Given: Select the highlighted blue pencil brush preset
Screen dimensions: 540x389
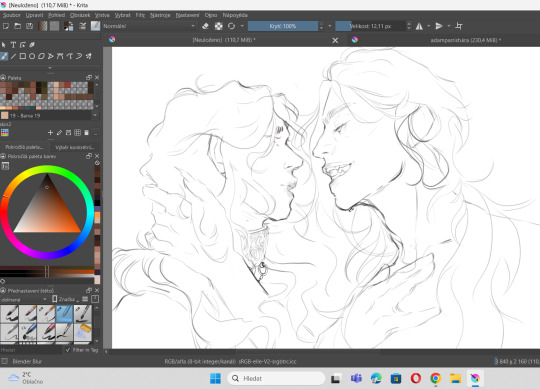Looking at the screenshot, I should (64, 314).
